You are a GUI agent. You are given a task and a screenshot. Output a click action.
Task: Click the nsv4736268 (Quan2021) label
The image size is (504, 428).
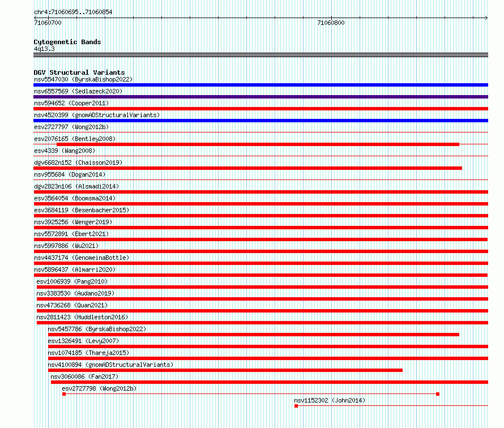coord(72,305)
